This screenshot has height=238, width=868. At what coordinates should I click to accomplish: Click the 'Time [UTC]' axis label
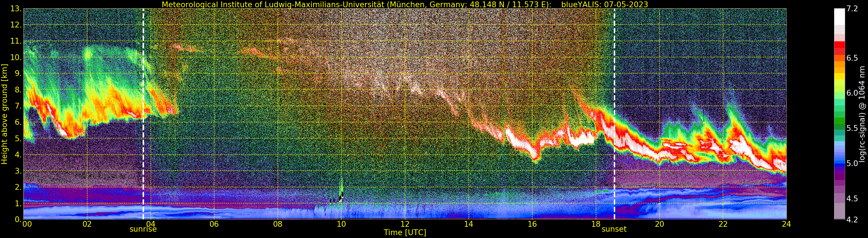pos(405,233)
